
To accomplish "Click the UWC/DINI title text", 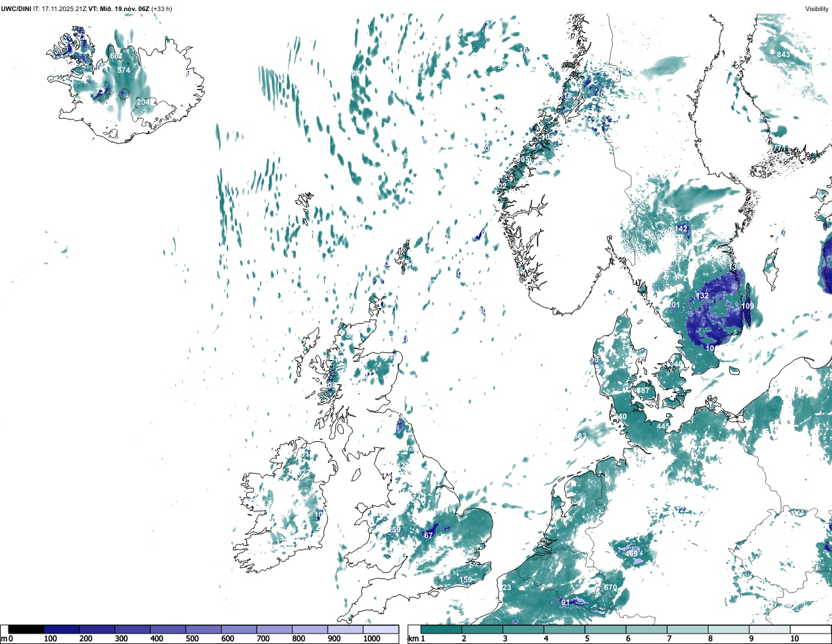I will pyautogui.click(x=16, y=8).
